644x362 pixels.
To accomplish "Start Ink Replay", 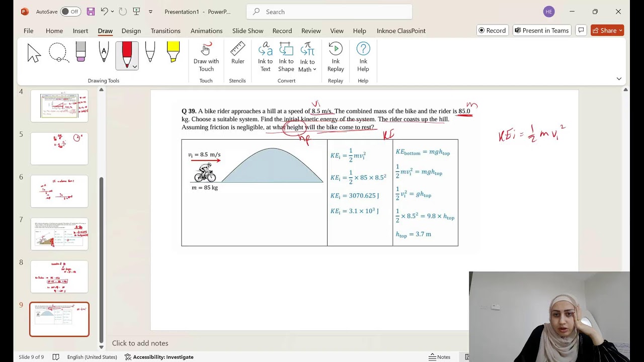I will (x=336, y=57).
